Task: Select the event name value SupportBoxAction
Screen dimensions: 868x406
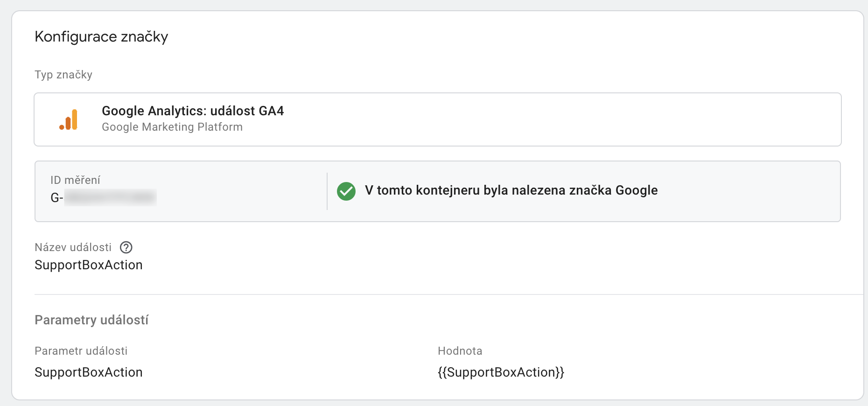Action: coord(89,265)
